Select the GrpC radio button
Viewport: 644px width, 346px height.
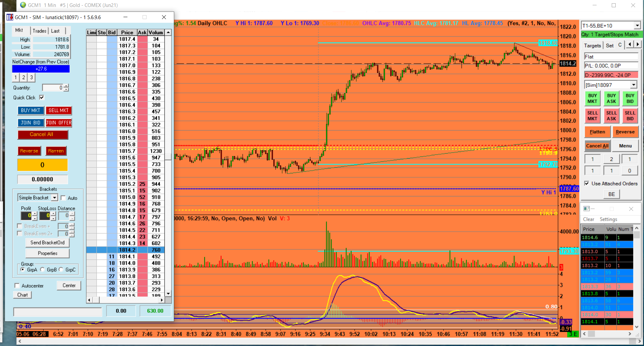[61, 270]
